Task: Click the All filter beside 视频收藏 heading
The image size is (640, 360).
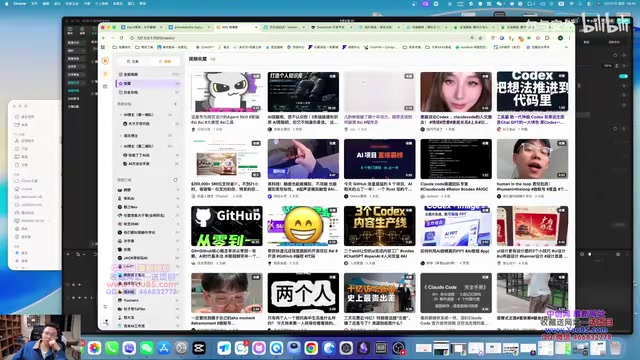Action: point(213,59)
